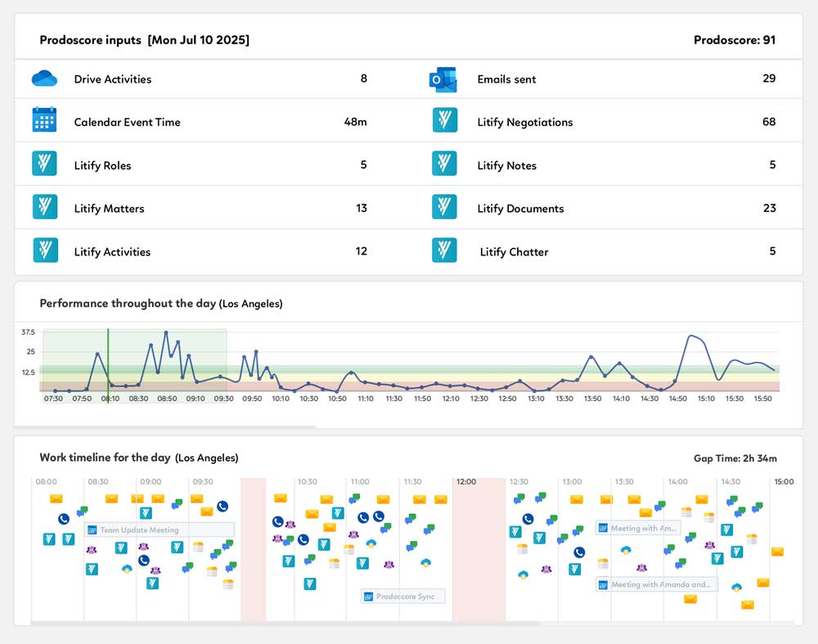818x644 pixels.
Task: Open the Prodoscore Sync timeline event
Action: 403,596
